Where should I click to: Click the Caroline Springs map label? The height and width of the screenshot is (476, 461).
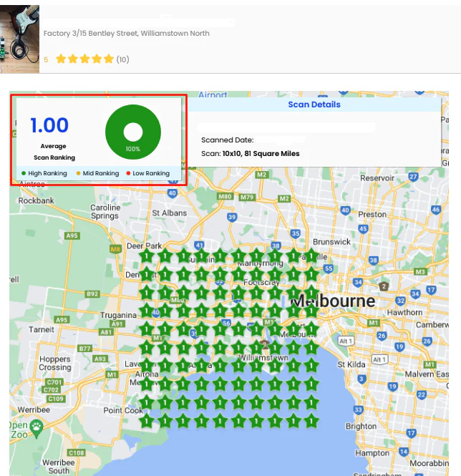pos(105,212)
